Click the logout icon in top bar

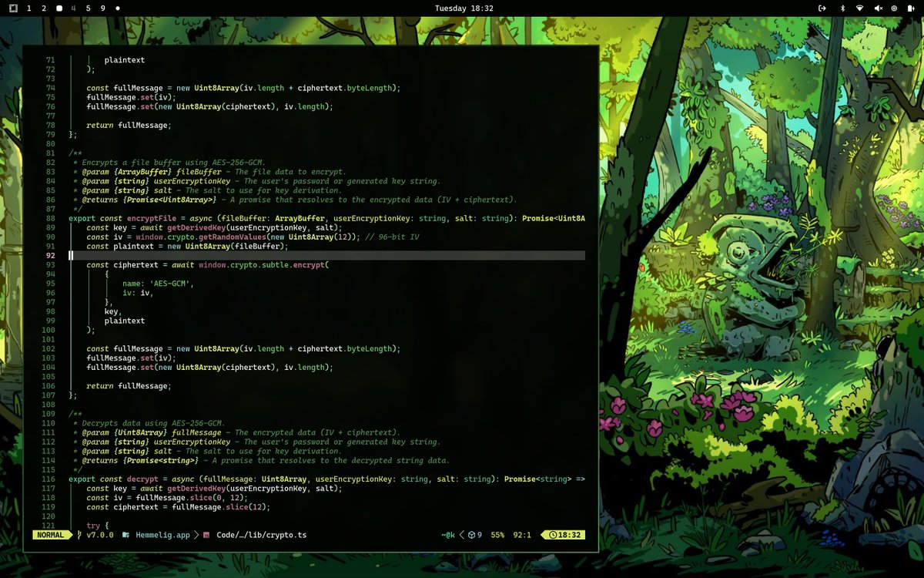[x=822, y=8]
